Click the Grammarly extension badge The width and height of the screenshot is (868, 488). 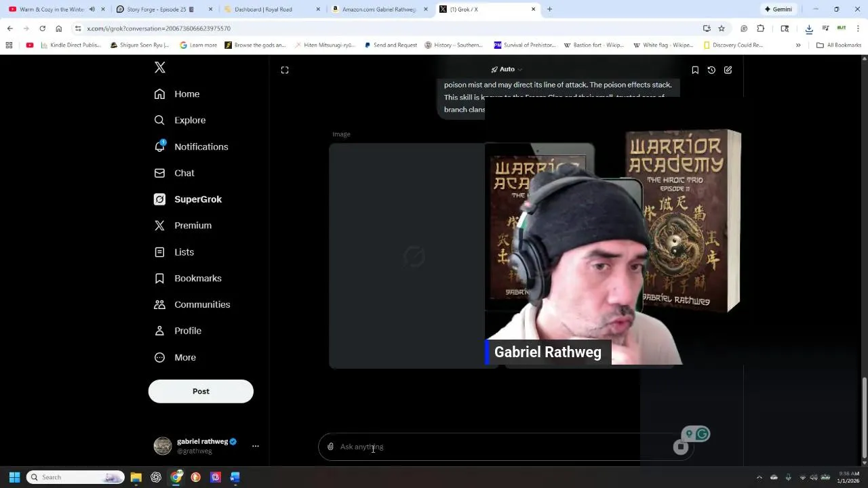pyautogui.click(x=703, y=434)
